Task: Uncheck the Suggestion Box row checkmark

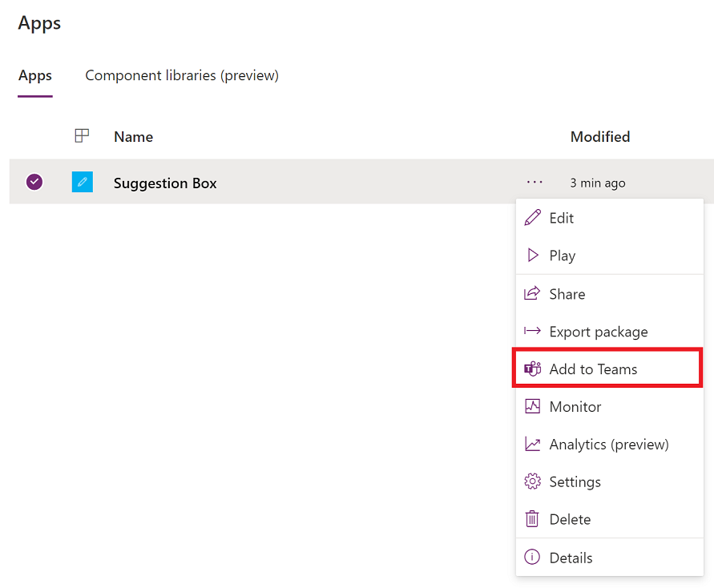Action: tap(34, 183)
